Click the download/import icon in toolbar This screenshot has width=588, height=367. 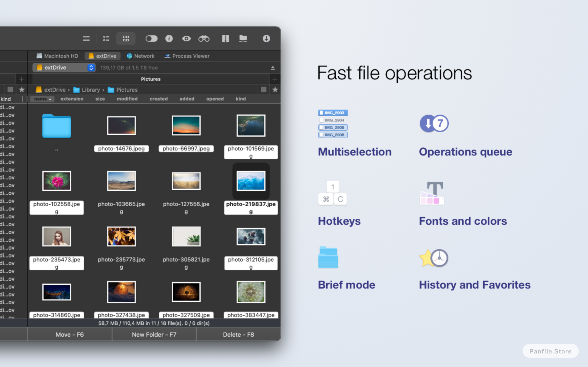click(x=266, y=38)
